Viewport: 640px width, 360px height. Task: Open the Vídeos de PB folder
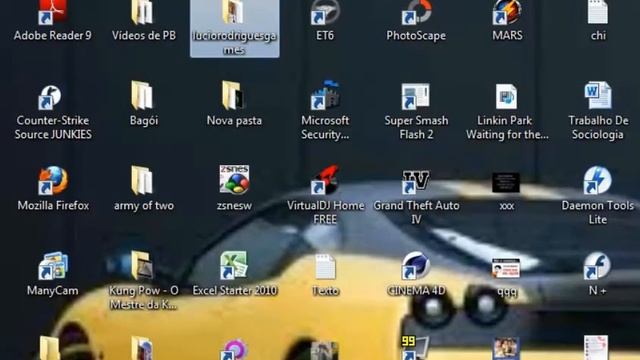point(144,20)
